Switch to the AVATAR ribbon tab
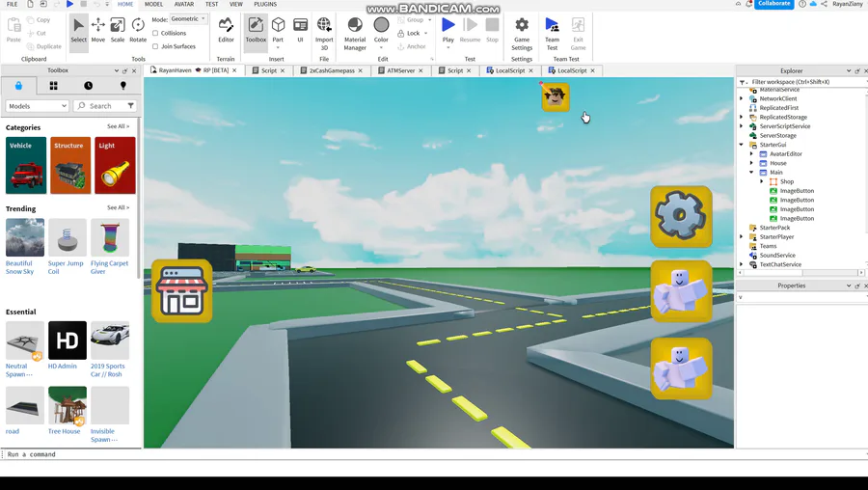 coord(184,4)
